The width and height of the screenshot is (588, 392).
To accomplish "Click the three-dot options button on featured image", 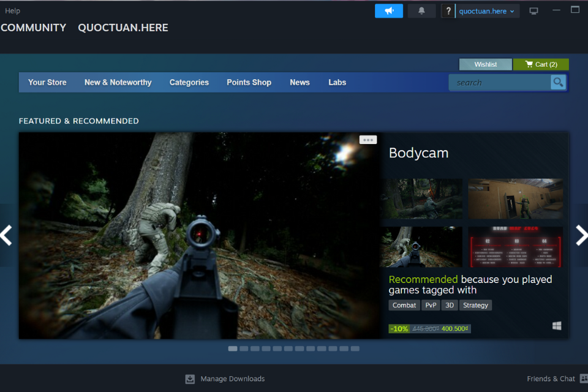I will pyautogui.click(x=368, y=140).
